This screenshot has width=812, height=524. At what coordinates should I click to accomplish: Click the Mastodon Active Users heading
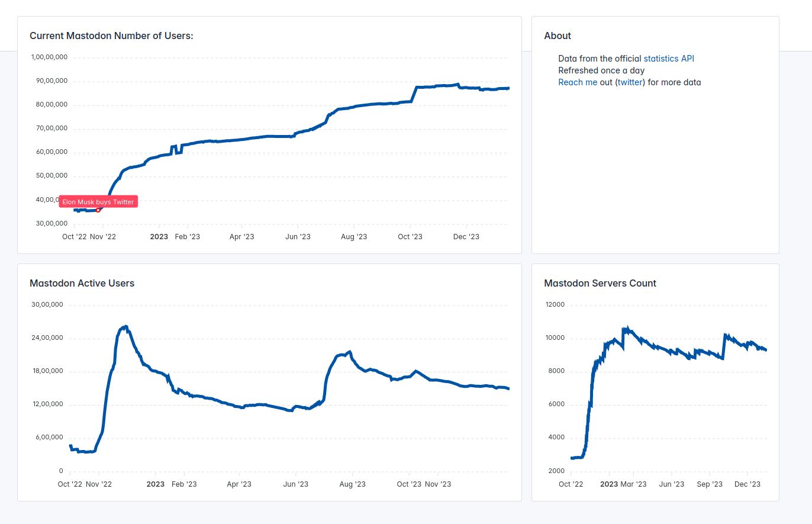[x=82, y=283]
